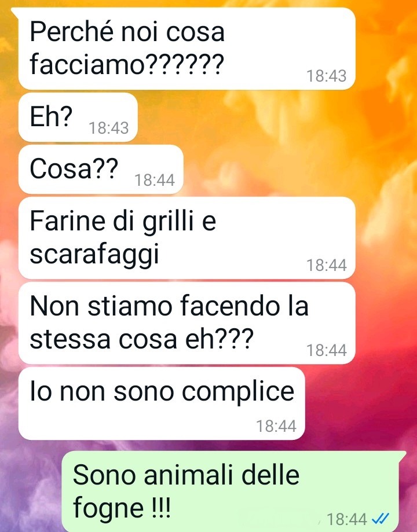Tap the word 'complice' in the message

coord(238,392)
